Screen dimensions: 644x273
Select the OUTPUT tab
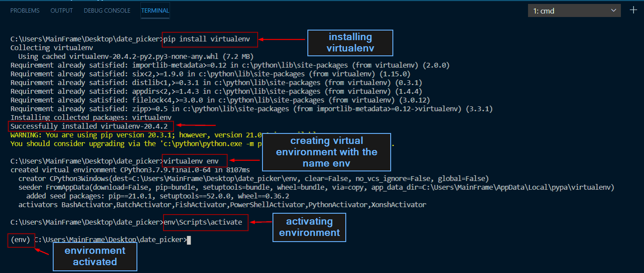61,10
